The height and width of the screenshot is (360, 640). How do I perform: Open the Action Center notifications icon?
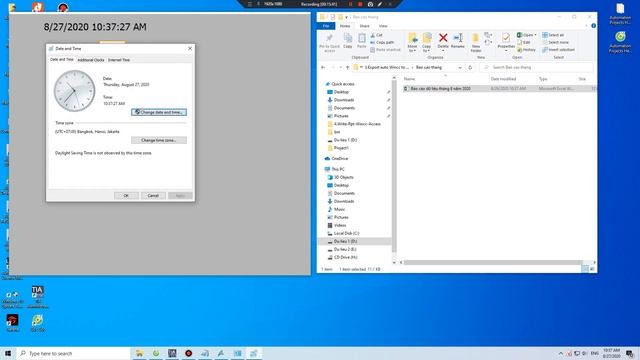(x=630, y=353)
